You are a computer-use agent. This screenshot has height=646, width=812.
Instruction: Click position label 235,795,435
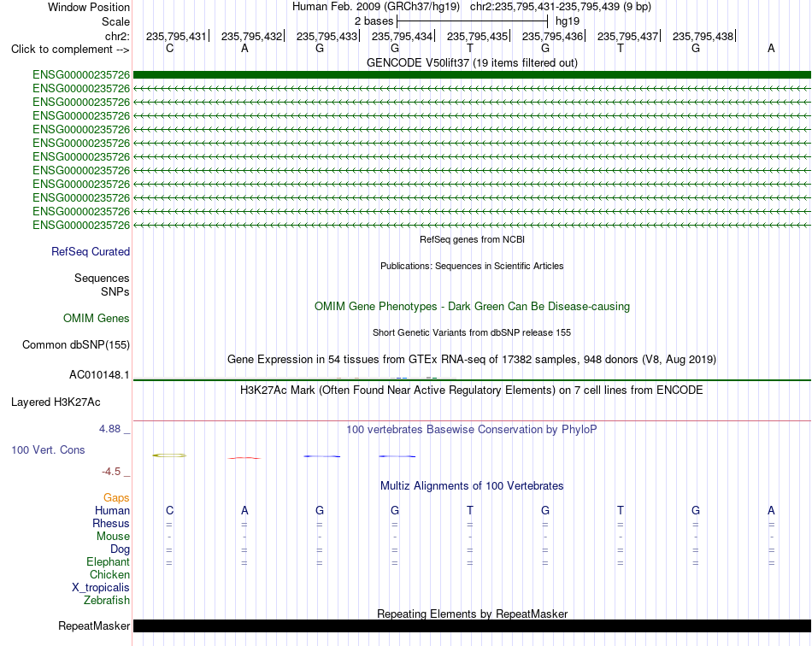[478, 36]
